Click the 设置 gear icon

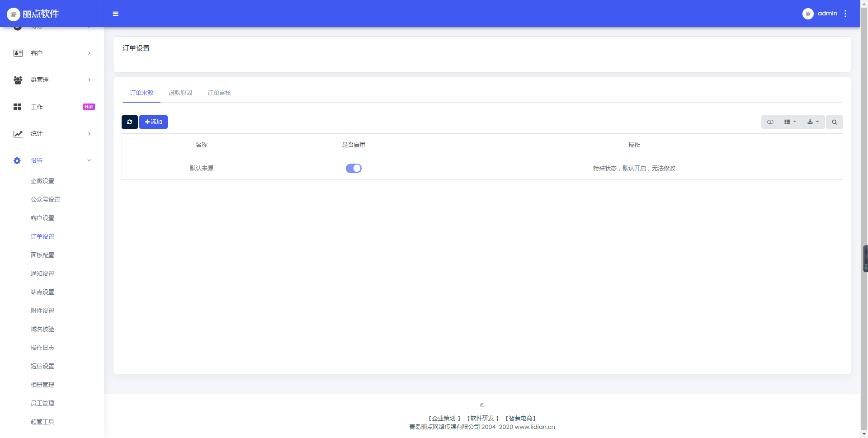[x=17, y=160]
